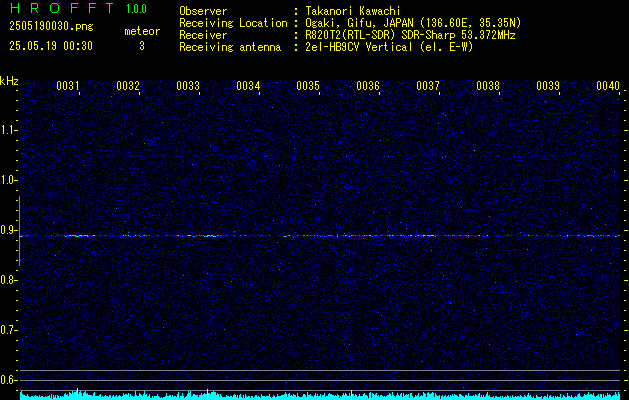Click the HROFFT program title text
Viewport: 629px width, 400px height.
tap(62, 8)
